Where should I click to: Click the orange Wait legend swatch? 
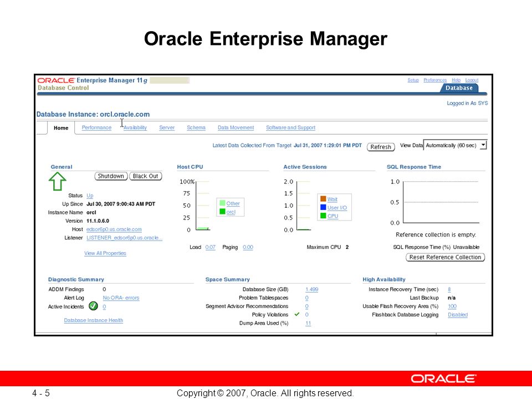[x=323, y=199]
